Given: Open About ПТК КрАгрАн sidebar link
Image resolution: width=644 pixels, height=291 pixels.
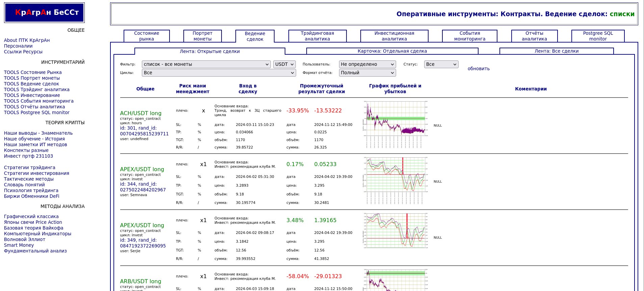Looking at the screenshot, I should (x=27, y=40).
